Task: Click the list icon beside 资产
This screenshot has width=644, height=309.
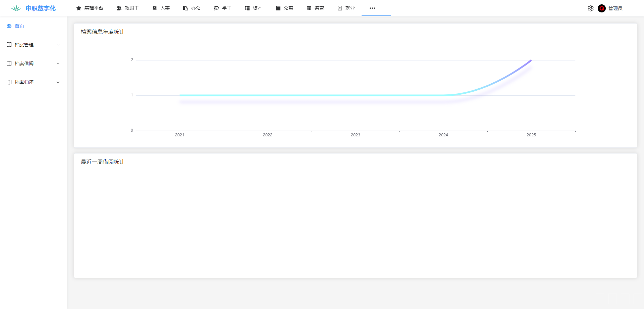Action: 247,8
